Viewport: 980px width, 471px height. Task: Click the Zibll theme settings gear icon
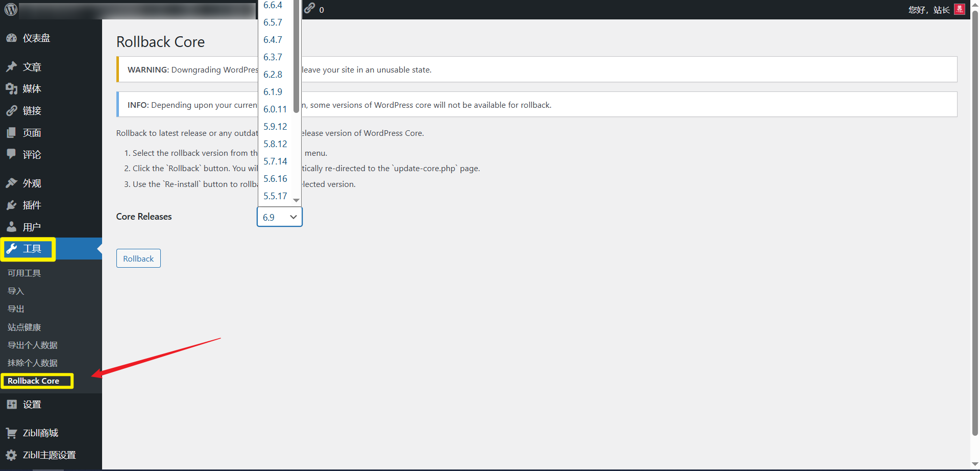[11, 455]
